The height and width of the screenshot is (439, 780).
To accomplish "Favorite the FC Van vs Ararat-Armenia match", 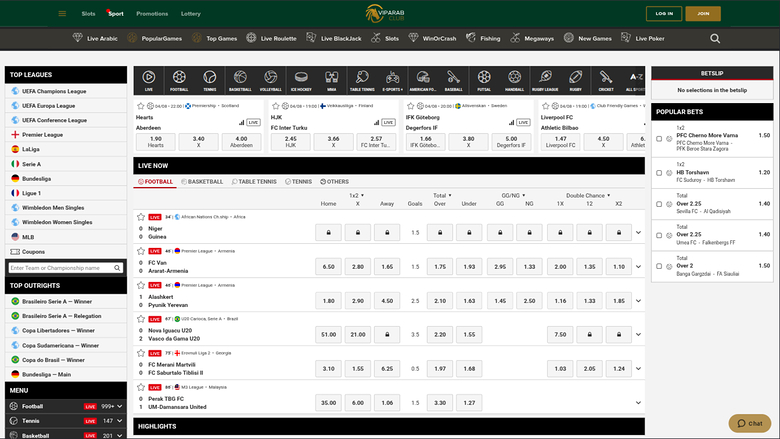I will pyautogui.click(x=141, y=251).
